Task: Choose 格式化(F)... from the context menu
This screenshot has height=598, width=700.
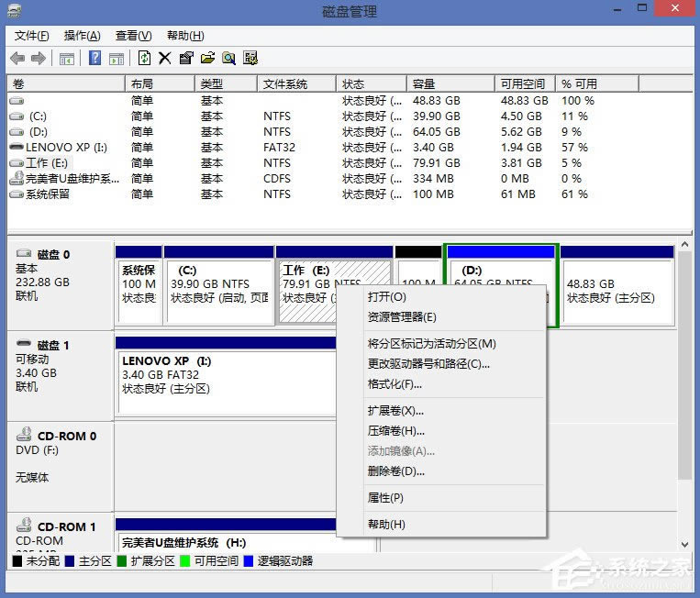Action: pyautogui.click(x=394, y=384)
